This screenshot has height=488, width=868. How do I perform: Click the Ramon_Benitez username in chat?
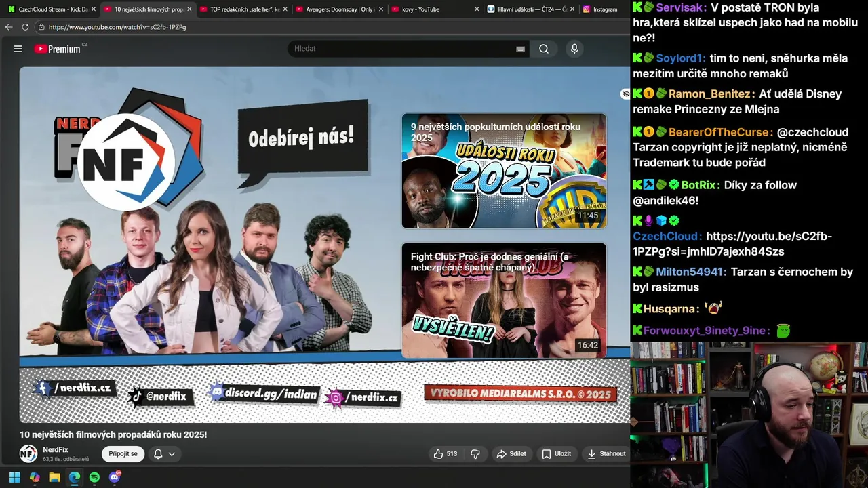pyautogui.click(x=709, y=94)
